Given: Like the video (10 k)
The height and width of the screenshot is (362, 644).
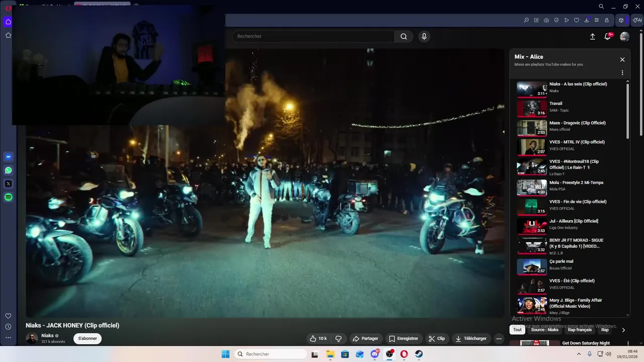Looking at the screenshot, I should 318,338.
